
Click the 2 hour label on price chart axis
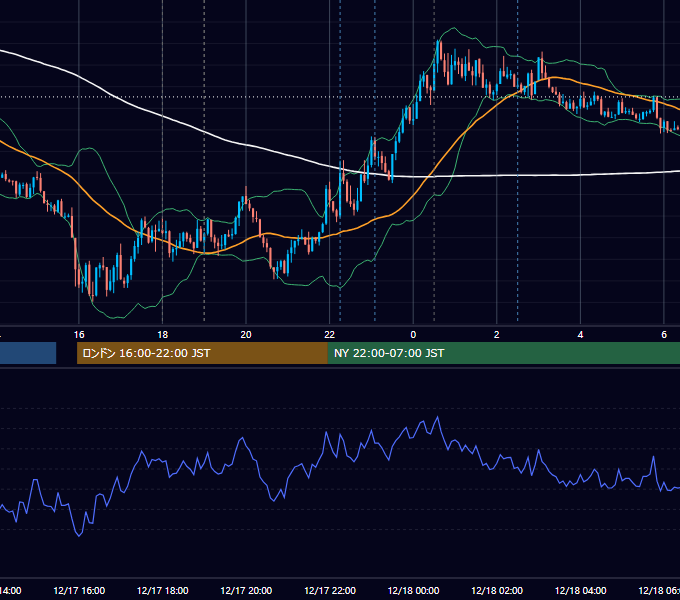click(x=497, y=335)
